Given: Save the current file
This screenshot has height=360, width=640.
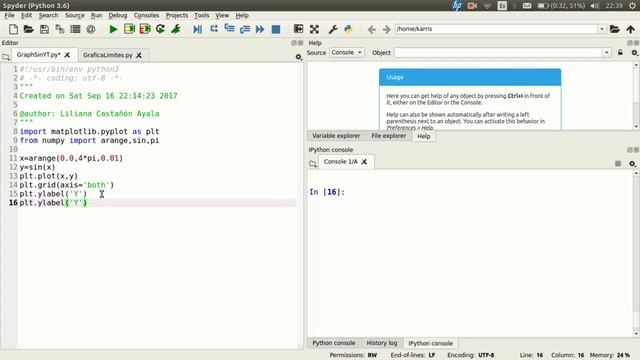Looking at the screenshot, I should (44, 29).
